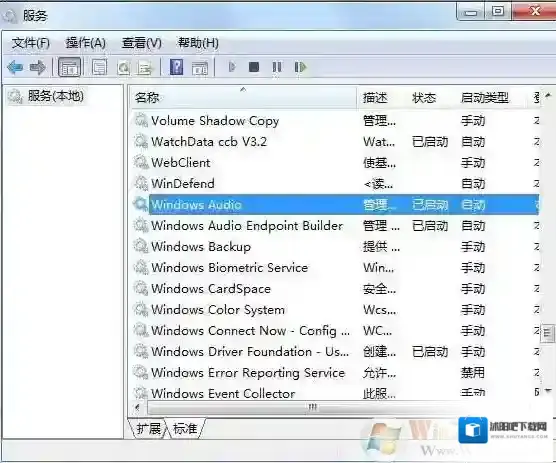Maximize the 服务 window
556x463 pixels.
(498, 12)
